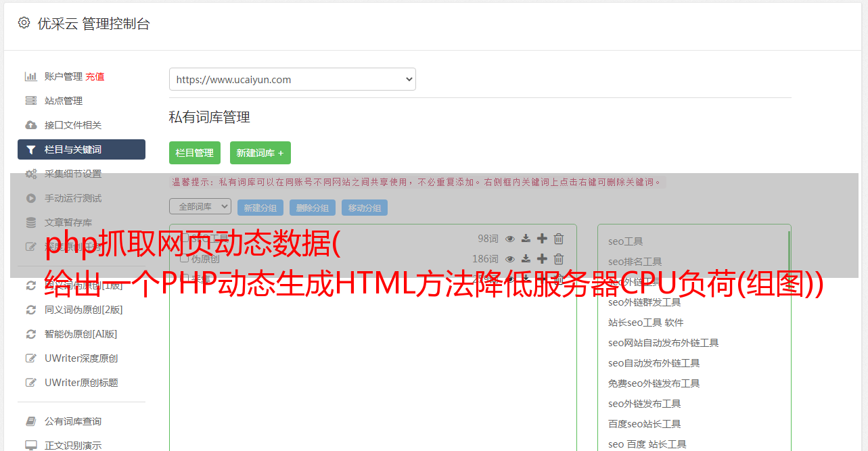Click the edit icon of UWriter原创标题
Image resolution: width=868 pixels, height=451 pixels.
pyautogui.click(x=30, y=383)
